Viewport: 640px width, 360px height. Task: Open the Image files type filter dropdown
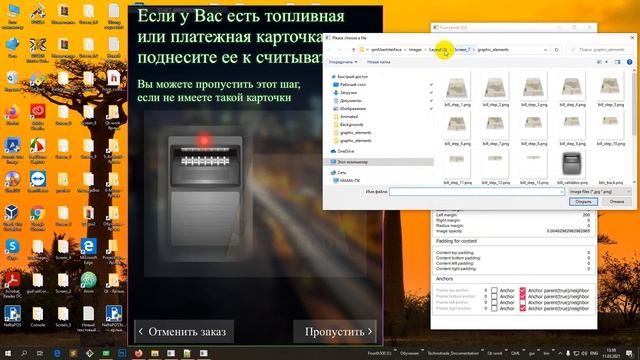(600, 191)
